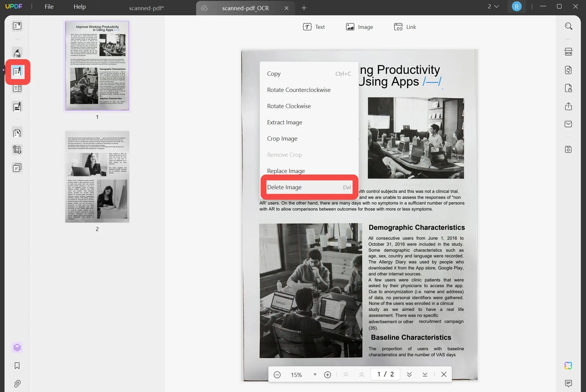Select Crop Image from context menu

[x=282, y=138]
